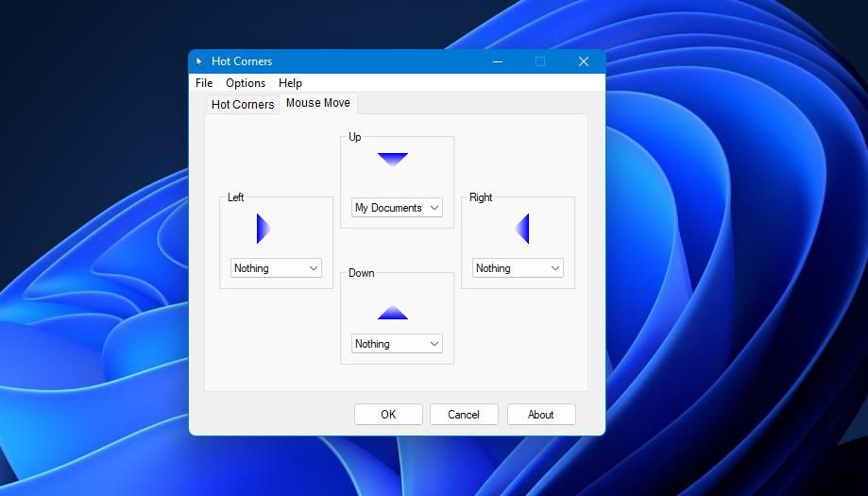Click the Down group label
Screen dimensions: 868x496
point(362,273)
